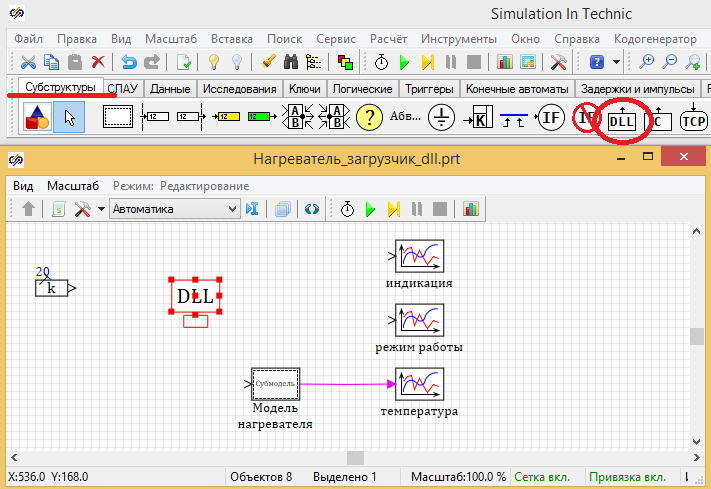The width and height of the screenshot is (711, 489).
Task: Switch to the Триггеры tab
Action: pyautogui.click(x=429, y=88)
